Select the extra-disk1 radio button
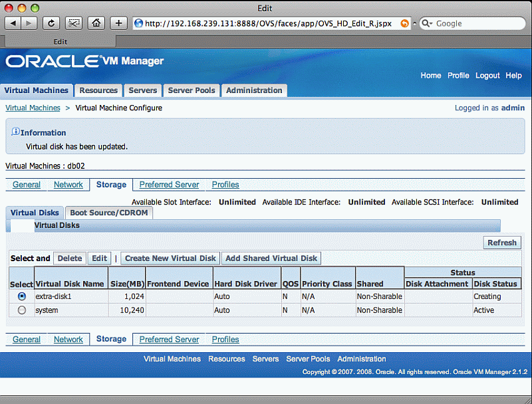This screenshot has width=532, height=404. tap(22, 296)
